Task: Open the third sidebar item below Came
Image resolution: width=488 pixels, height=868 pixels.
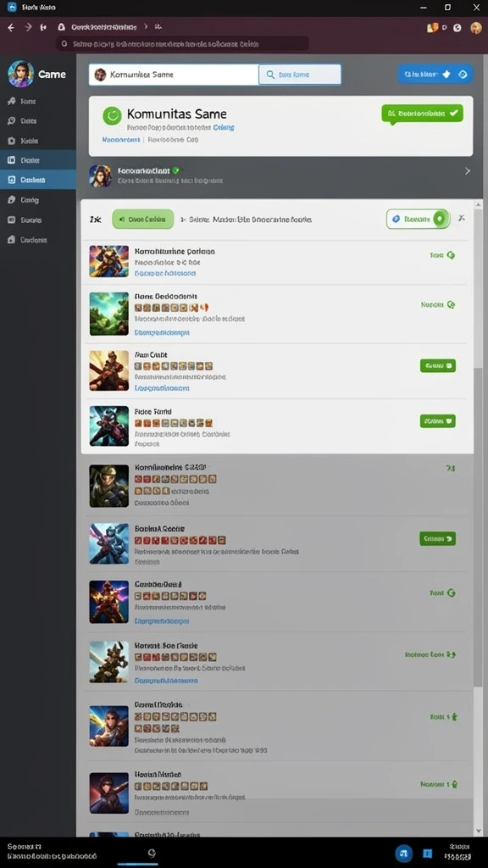Action: point(37,141)
